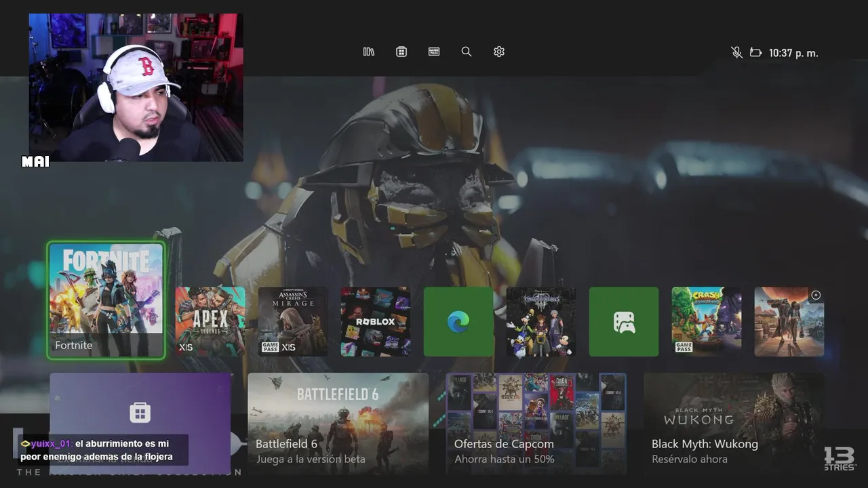Open the My games & apps library icon
This screenshot has height=488, width=868.
pyautogui.click(x=369, y=52)
